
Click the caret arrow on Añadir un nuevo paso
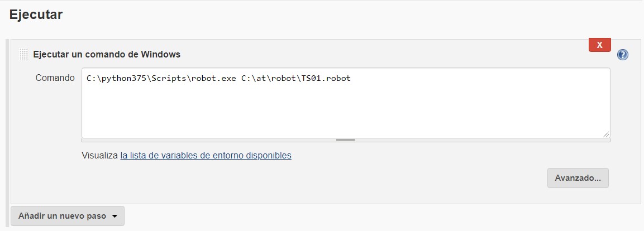(x=115, y=216)
